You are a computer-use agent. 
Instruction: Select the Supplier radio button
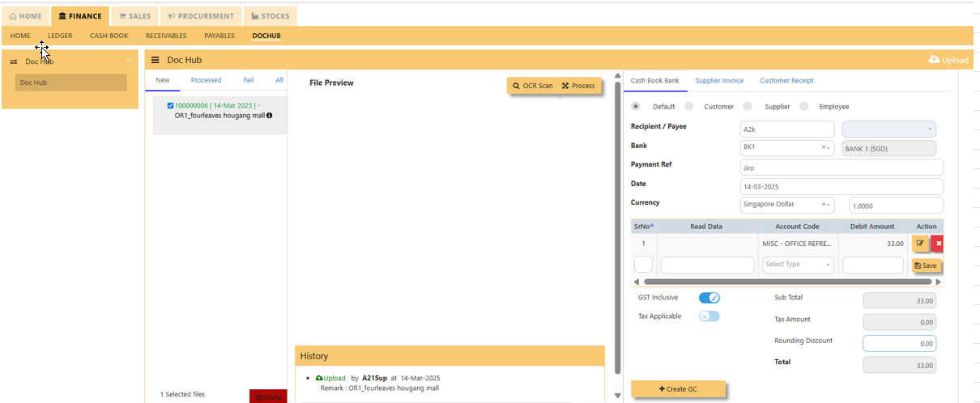coord(748,106)
